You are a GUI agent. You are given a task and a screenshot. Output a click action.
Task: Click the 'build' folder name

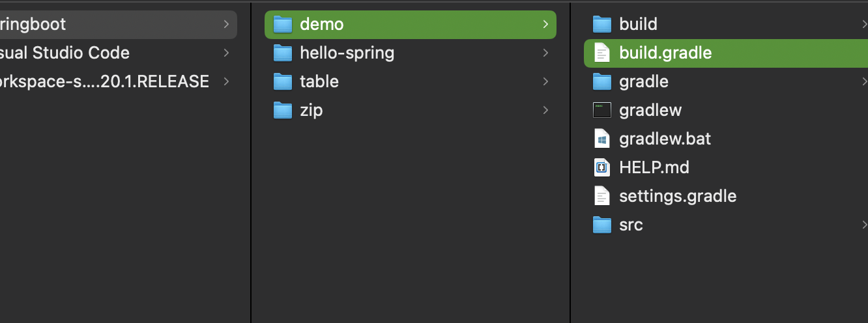[x=638, y=24]
